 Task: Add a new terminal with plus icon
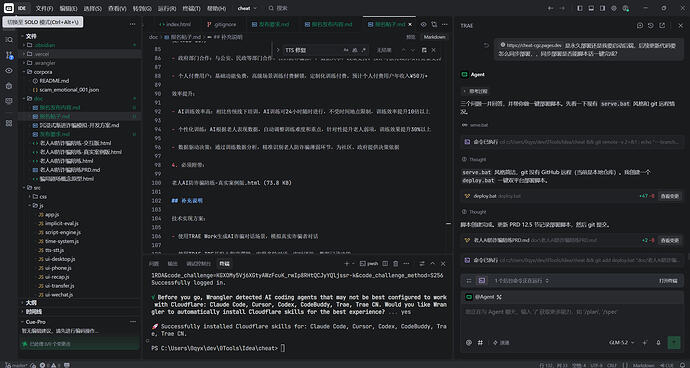tap(346, 263)
